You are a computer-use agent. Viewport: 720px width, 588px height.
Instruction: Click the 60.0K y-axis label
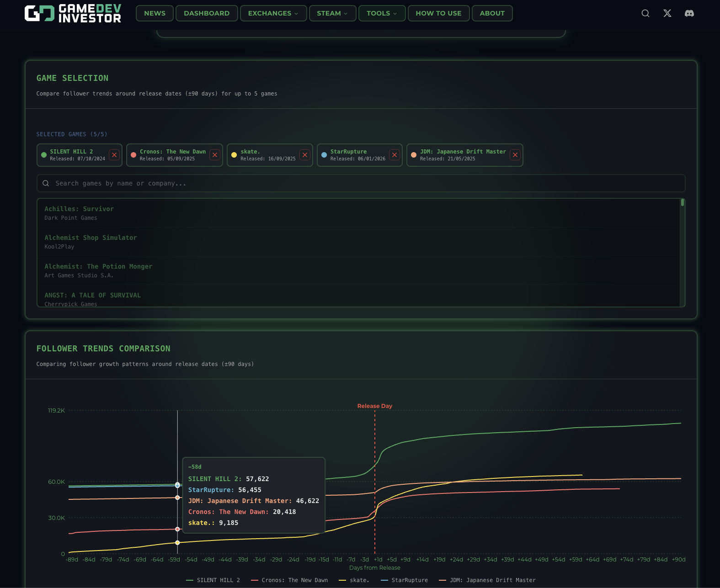pyautogui.click(x=56, y=482)
